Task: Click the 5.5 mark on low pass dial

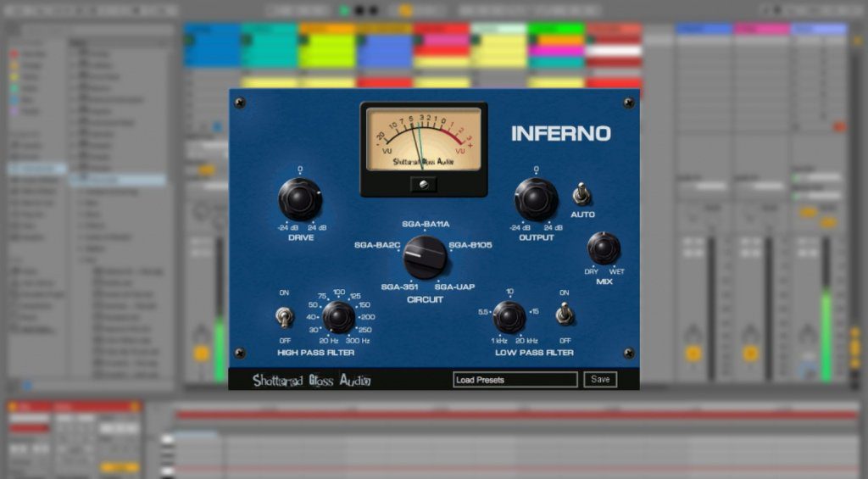Action: point(482,312)
